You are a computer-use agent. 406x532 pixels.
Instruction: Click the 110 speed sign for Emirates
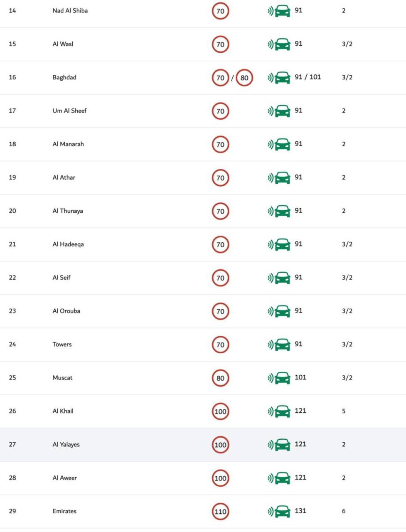pos(220,512)
